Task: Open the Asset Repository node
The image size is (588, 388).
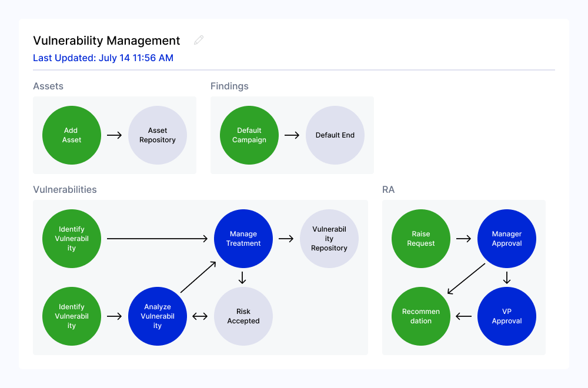Action: 158,135
